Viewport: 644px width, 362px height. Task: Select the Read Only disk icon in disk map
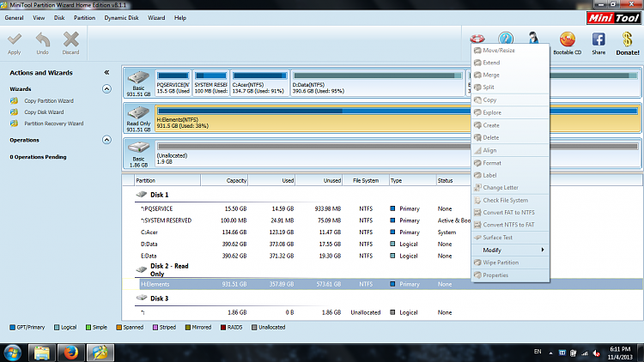point(138,113)
